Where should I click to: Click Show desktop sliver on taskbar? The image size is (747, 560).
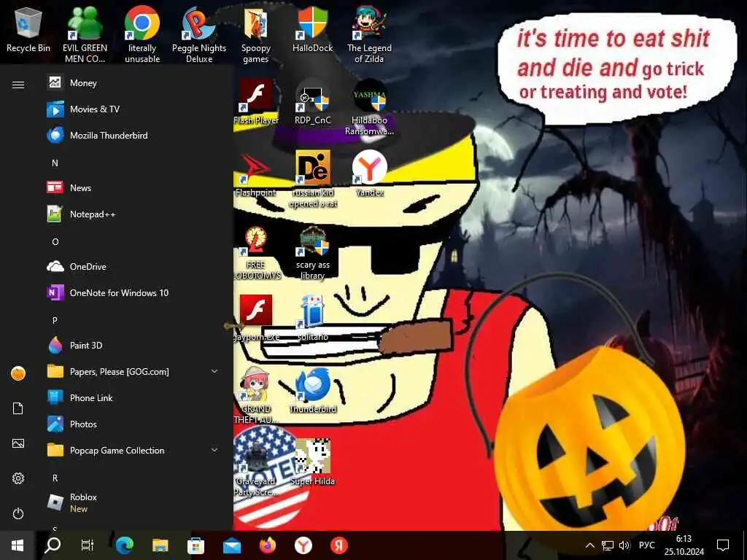pyautogui.click(x=745, y=545)
